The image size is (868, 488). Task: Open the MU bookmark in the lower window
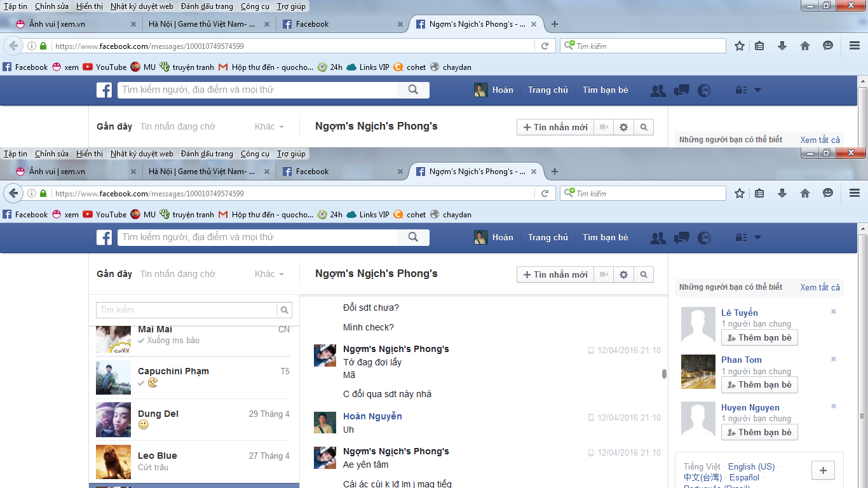point(143,215)
